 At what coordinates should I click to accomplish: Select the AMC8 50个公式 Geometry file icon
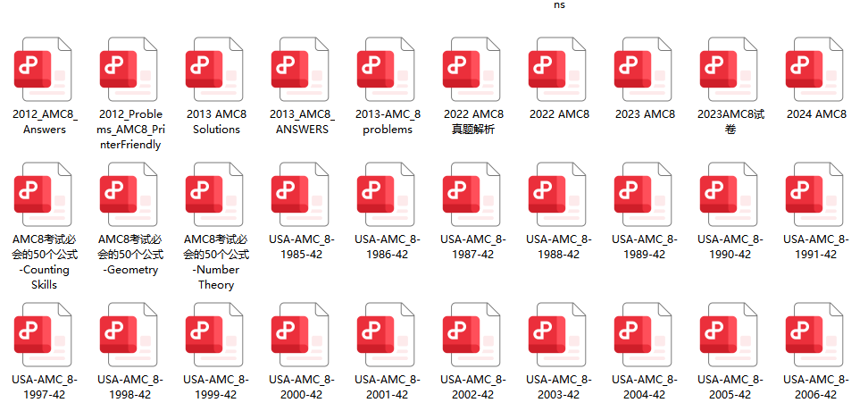[130, 194]
